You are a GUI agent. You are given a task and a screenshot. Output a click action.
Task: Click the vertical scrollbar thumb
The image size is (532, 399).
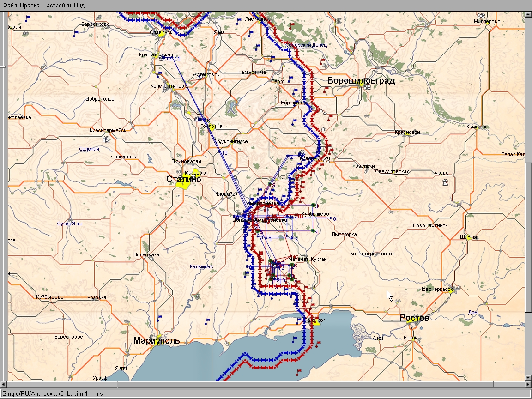pyautogui.click(x=528, y=238)
